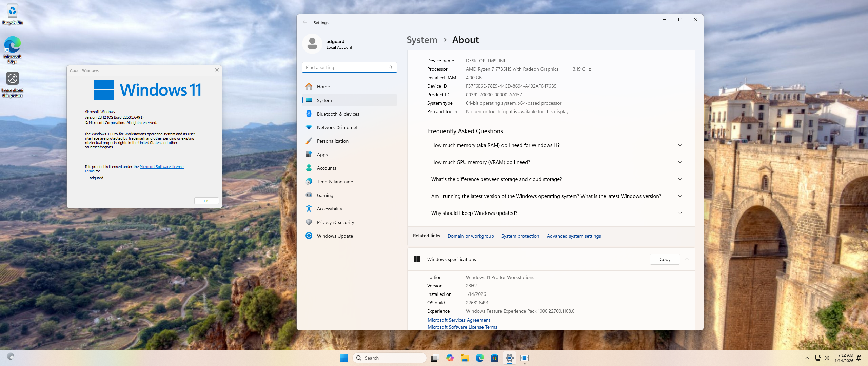
Task: Collapse the Windows specifications section
Action: [687, 259]
